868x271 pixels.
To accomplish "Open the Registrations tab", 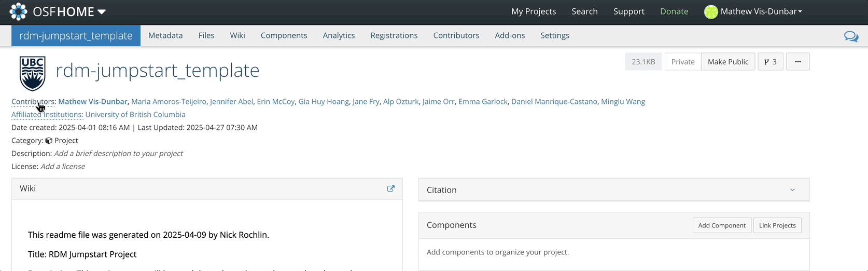I will (x=394, y=35).
